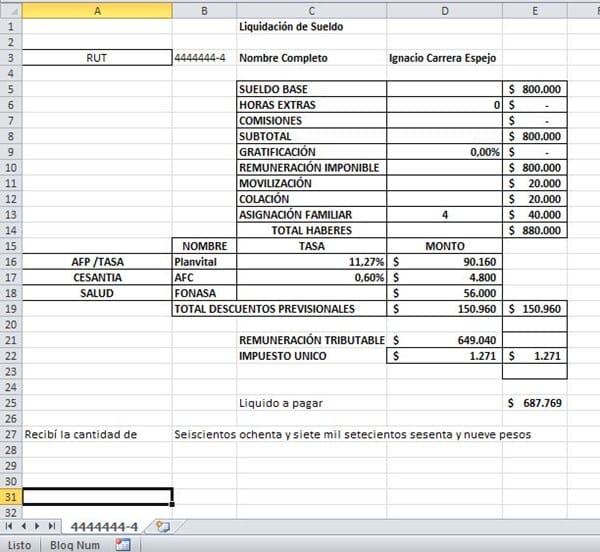Insert a new worksheet tab icon
The image size is (600, 552).
[163, 527]
